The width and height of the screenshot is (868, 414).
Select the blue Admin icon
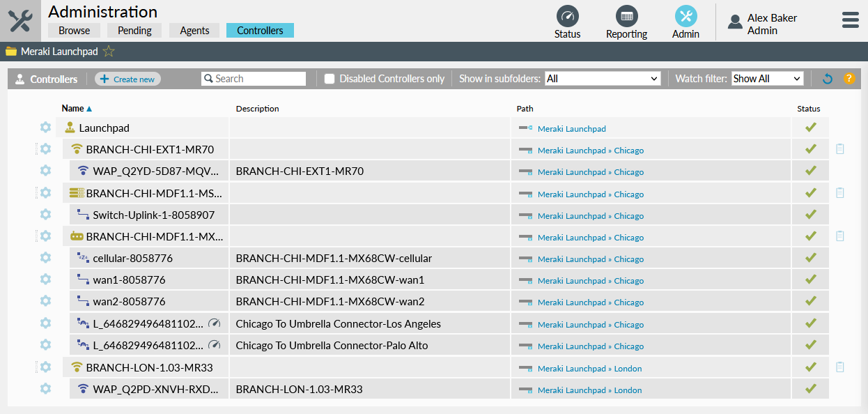coord(685,15)
